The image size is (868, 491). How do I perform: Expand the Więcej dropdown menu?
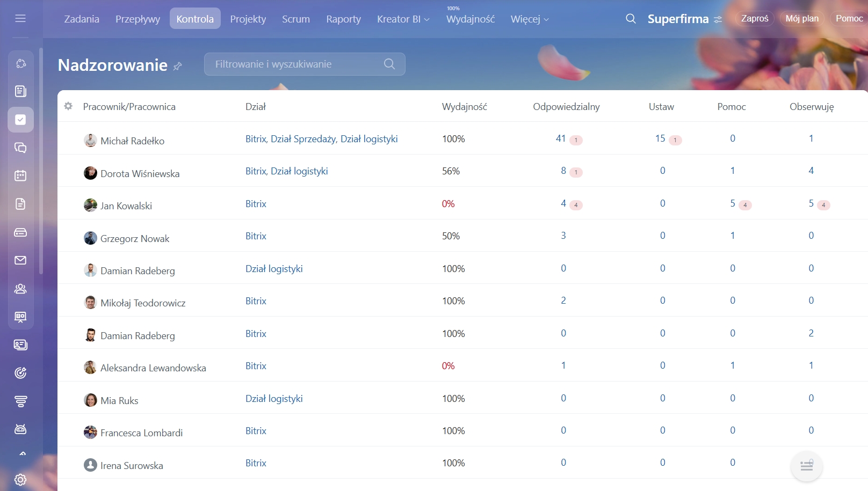click(546, 20)
